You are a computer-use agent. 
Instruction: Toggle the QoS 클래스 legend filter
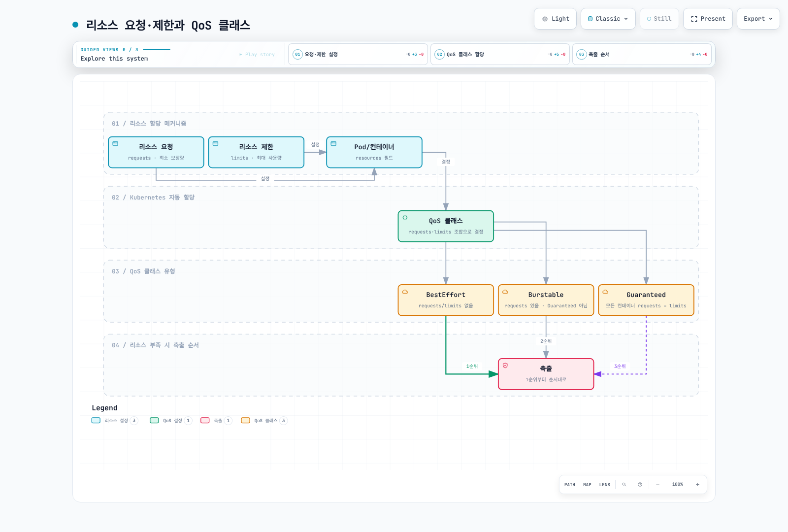tap(264, 421)
